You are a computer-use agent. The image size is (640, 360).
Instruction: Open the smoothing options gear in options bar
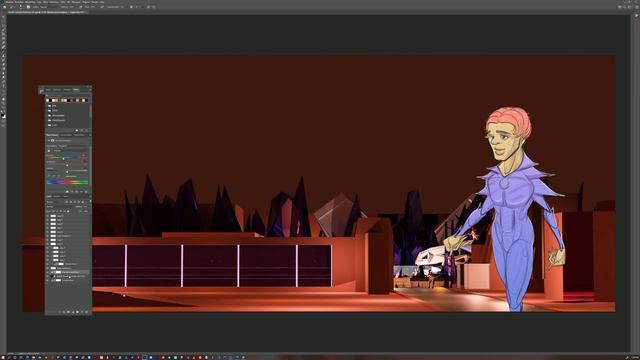tap(131, 7)
